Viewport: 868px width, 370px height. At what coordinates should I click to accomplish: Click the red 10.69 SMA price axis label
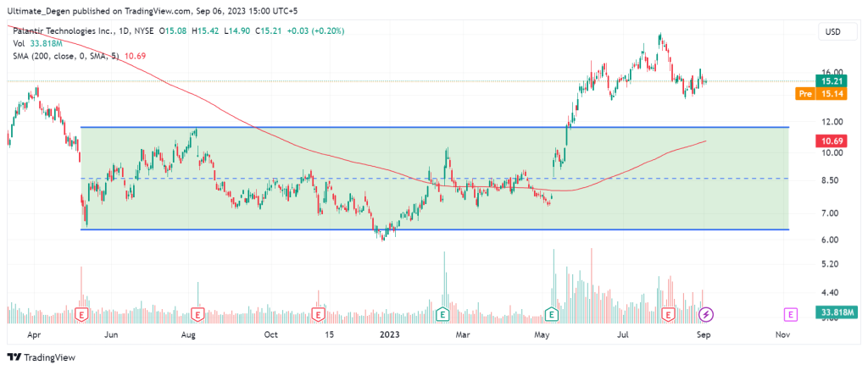click(x=832, y=142)
